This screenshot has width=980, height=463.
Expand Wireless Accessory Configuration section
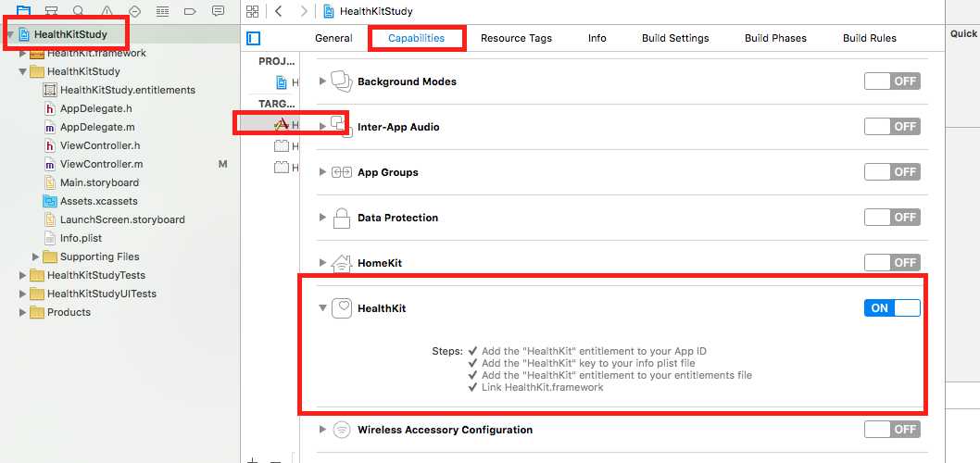(322, 430)
